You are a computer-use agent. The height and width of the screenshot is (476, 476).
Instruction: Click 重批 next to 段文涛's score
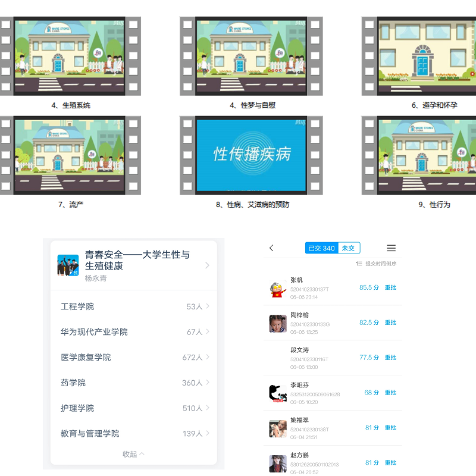390,358
